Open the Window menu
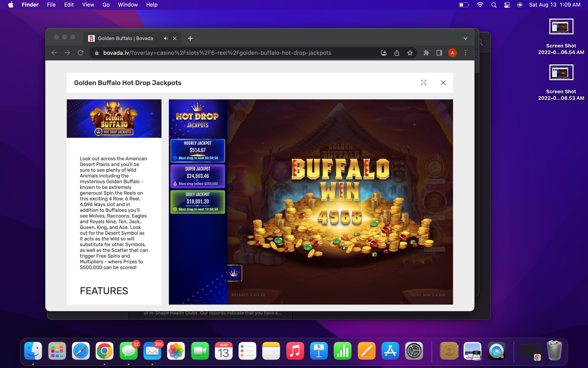The width and height of the screenshot is (588, 368). coord(128,5)
